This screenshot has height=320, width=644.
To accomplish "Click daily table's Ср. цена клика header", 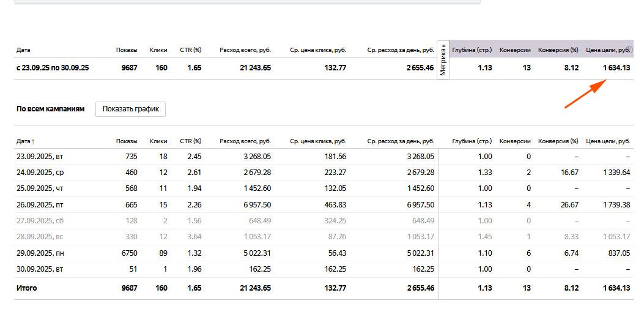I will (x=318, y=141).
